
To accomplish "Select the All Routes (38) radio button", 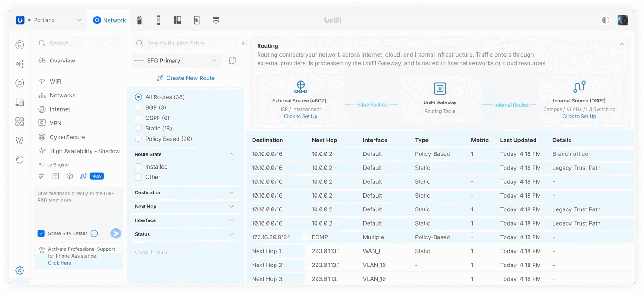I will pyautogui.click(x=138, y=97).
